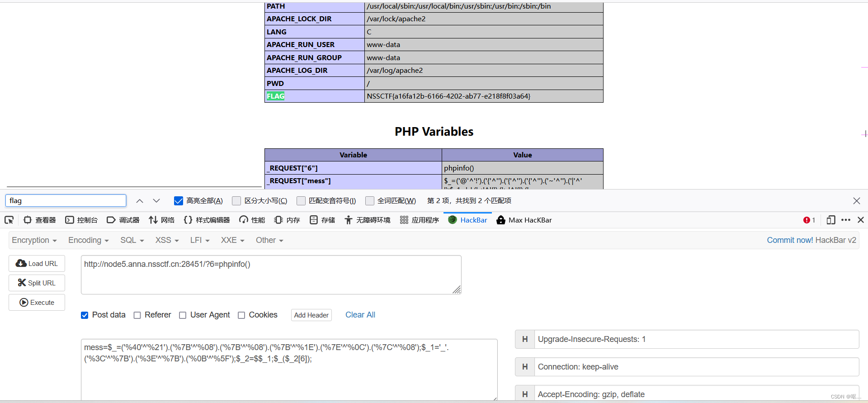Image resolution: width=868 pixels, height=403 pixels.
Task: Switch to the 网络 network tab
Action: [161, 220]
